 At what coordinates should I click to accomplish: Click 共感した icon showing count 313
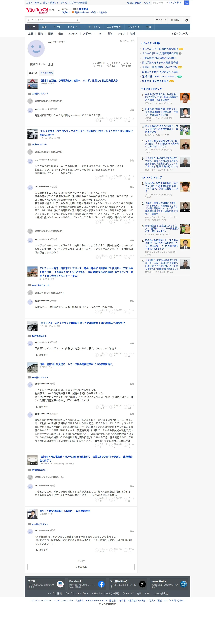click(97, 550)
